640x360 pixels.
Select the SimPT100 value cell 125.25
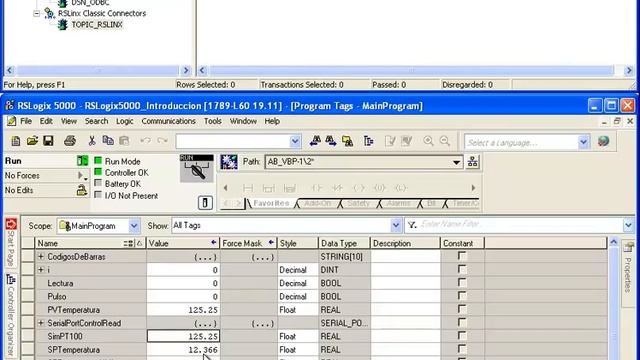click(183, 336)
